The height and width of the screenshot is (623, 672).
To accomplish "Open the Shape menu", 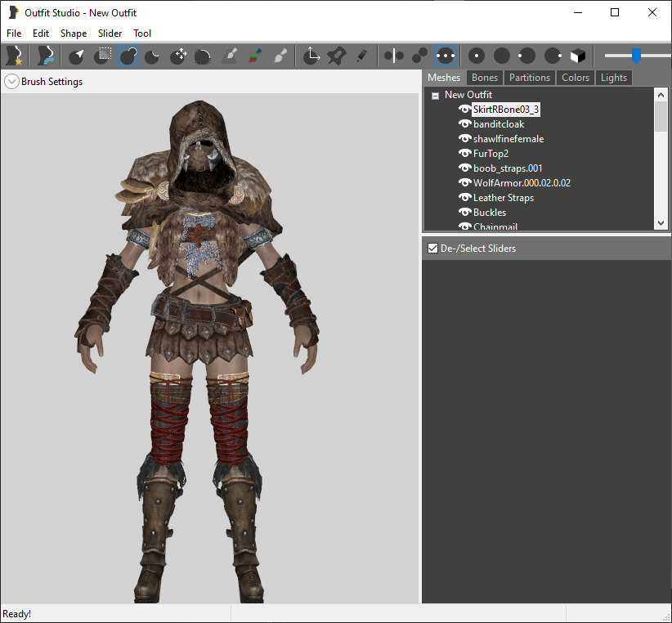I will point(74,34).
